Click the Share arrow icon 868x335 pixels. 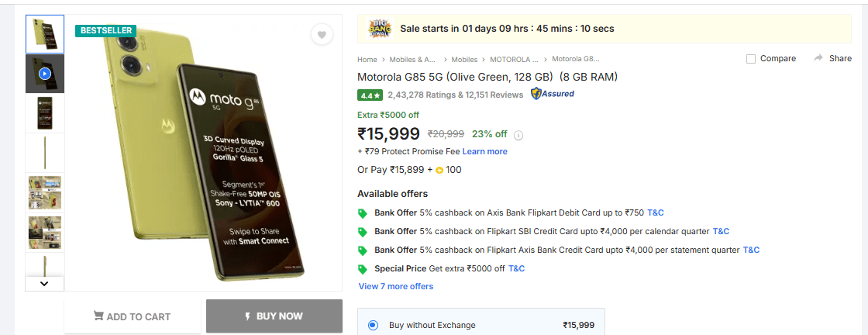[x=818, y=58]
